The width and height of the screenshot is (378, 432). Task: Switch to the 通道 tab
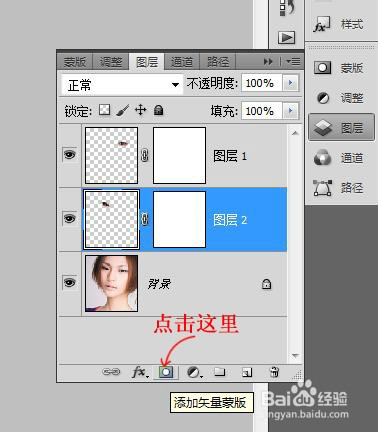(182, 62)
